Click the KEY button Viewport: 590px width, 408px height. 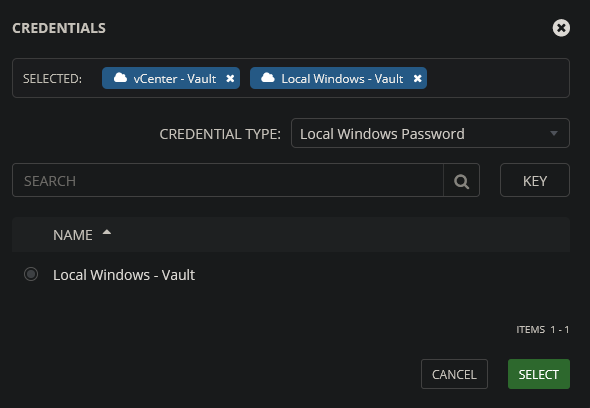pos(535,180)
